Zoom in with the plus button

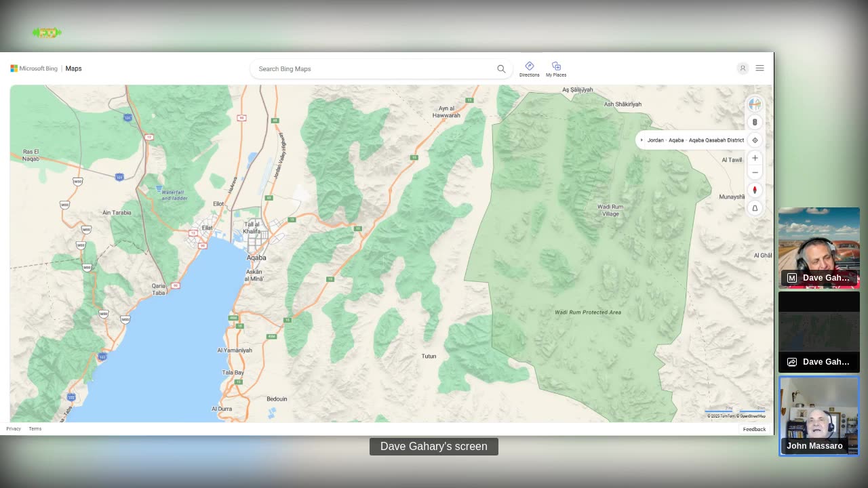tap(755, 158)
